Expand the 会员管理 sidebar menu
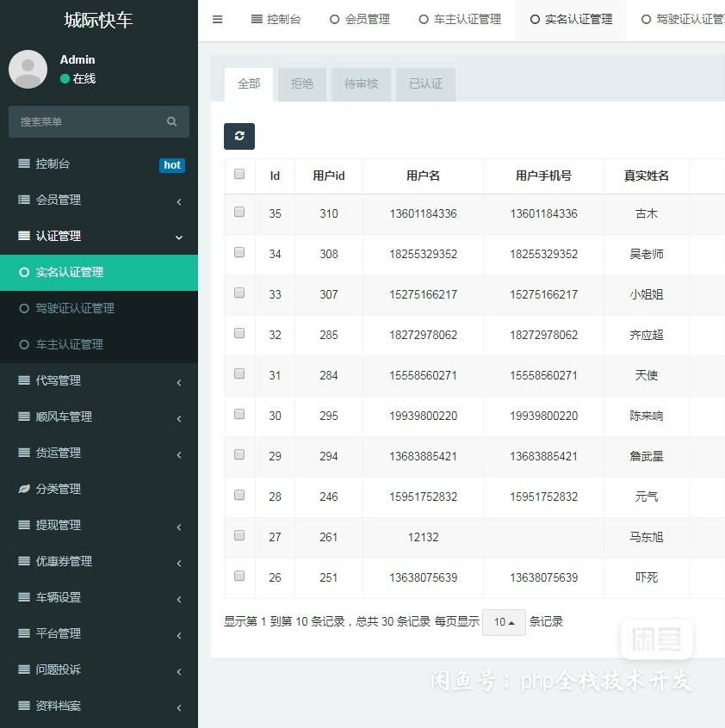725x728 pixels. pyautogui.click(x=99, y=200)
